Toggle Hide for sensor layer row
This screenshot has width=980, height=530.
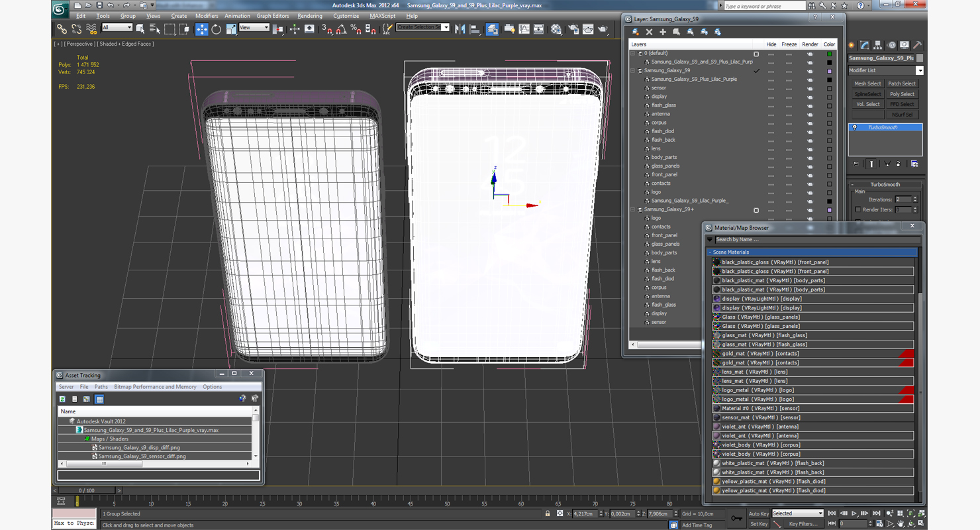(771, 88)
